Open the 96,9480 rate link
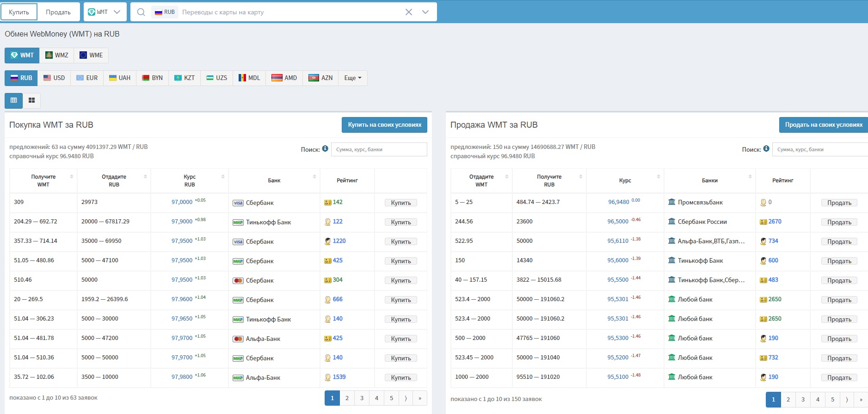Image resolution: width=868 pixels, height=414 pixels. click(x=619, y=202)
